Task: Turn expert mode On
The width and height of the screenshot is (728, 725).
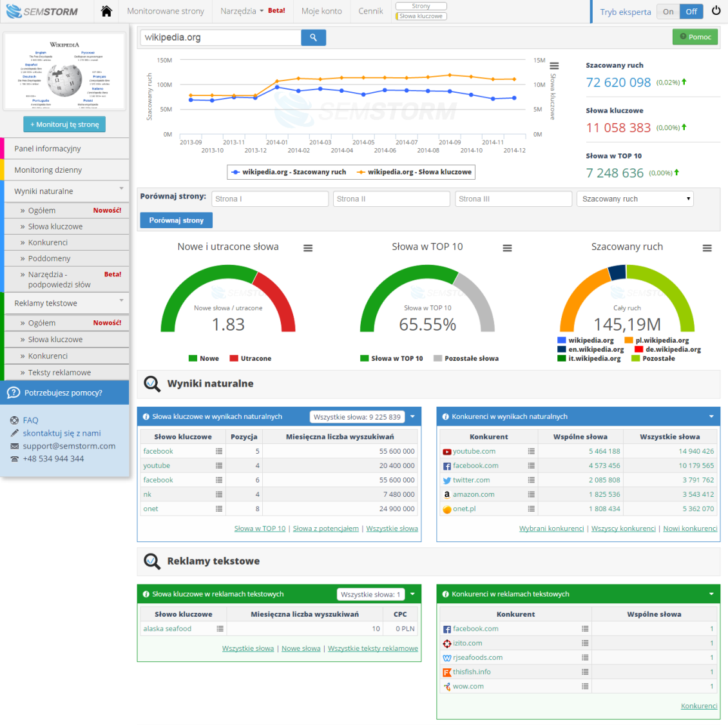Action: click(668, 12)
